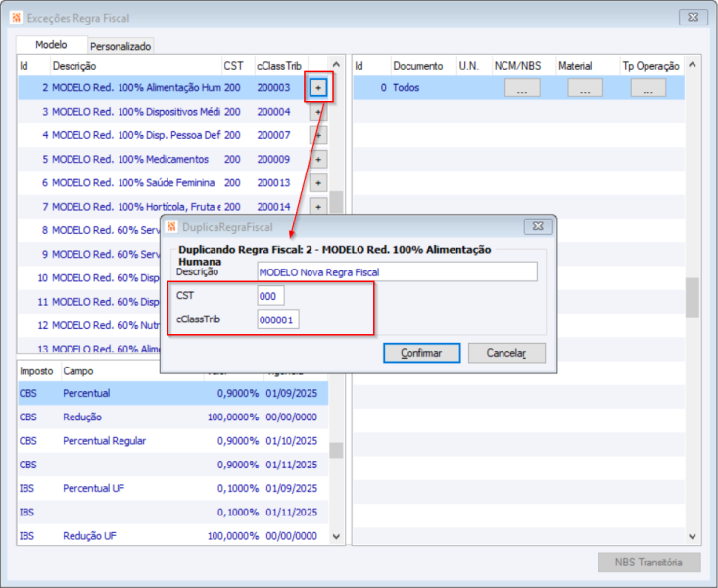This screenshot has height=588, width=718.
Task: Click the tax fields list scrollbar thumb
Action: click(x=336, y=450)
